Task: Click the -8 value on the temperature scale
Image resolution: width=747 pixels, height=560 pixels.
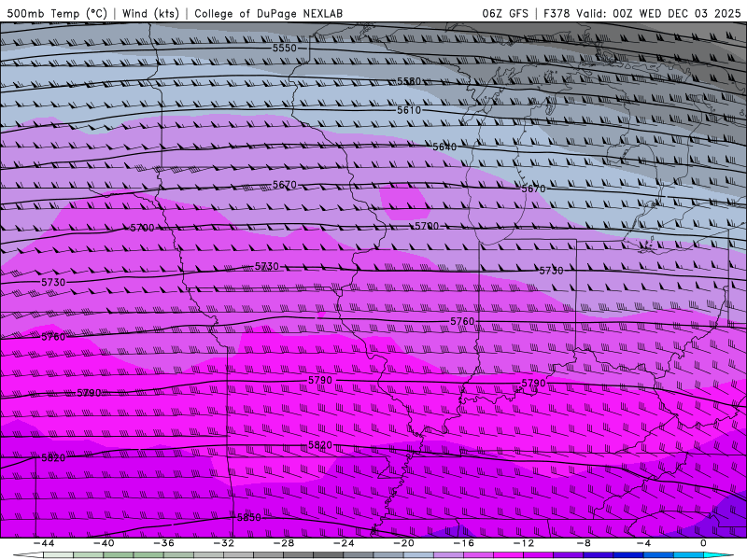Action: 584,543
